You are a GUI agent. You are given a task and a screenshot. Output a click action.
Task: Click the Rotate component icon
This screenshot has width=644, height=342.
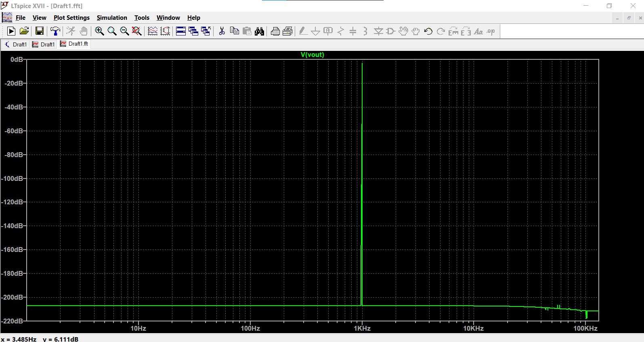[x=453, y=31]
